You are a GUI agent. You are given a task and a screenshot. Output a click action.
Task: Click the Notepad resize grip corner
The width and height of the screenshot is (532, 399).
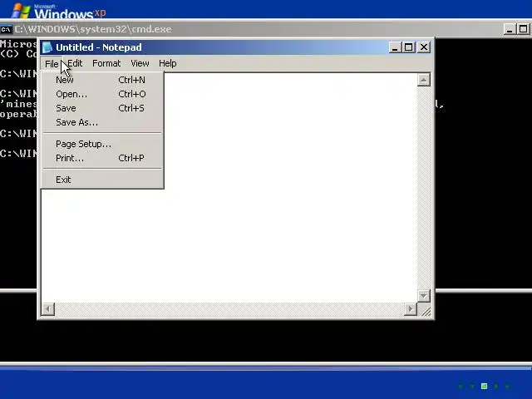(x=425, y=310)
